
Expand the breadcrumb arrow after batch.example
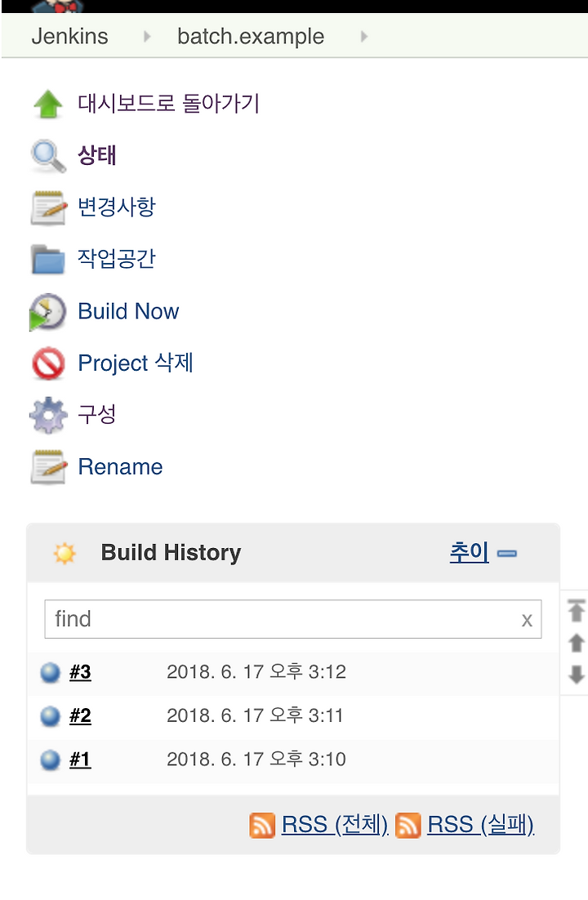[364, 37]
